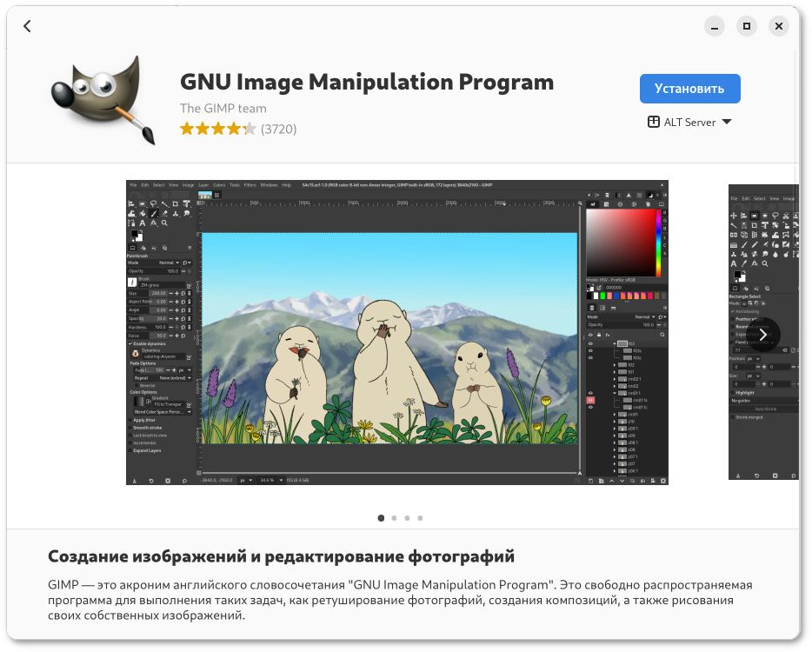This screenshot has width=812, height=652.
Task: Click The GIMP team developer name
Action: click(x=223, y=109)
